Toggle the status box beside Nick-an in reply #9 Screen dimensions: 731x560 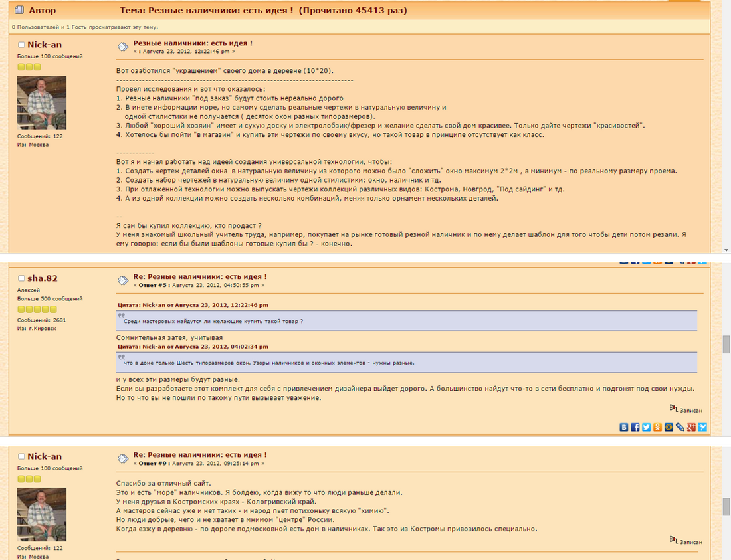21,456
